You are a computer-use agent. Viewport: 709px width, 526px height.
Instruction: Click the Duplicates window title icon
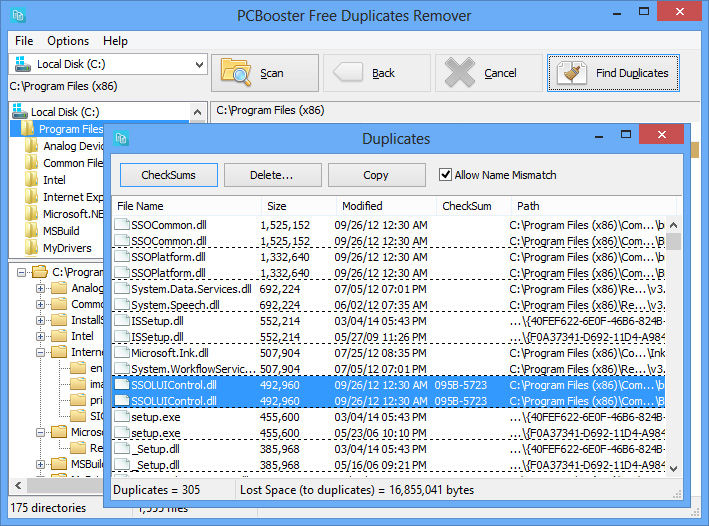tap(121, 138)
